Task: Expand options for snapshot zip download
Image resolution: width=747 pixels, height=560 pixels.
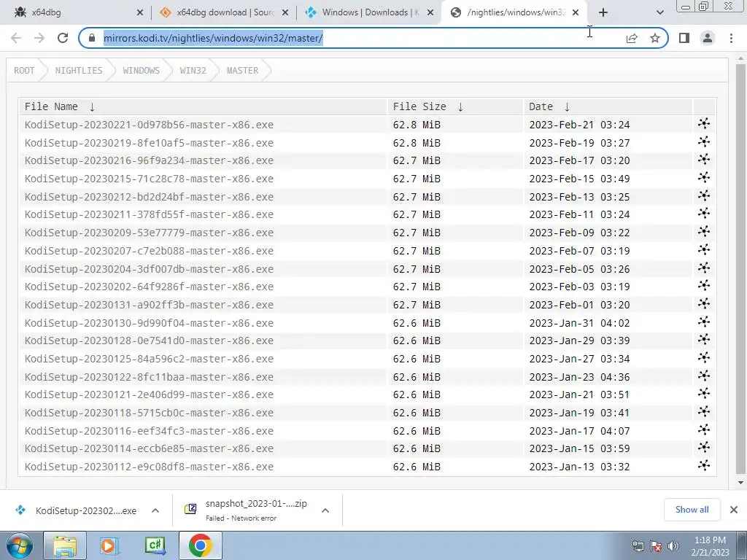Action: click(x=325, y=510)
